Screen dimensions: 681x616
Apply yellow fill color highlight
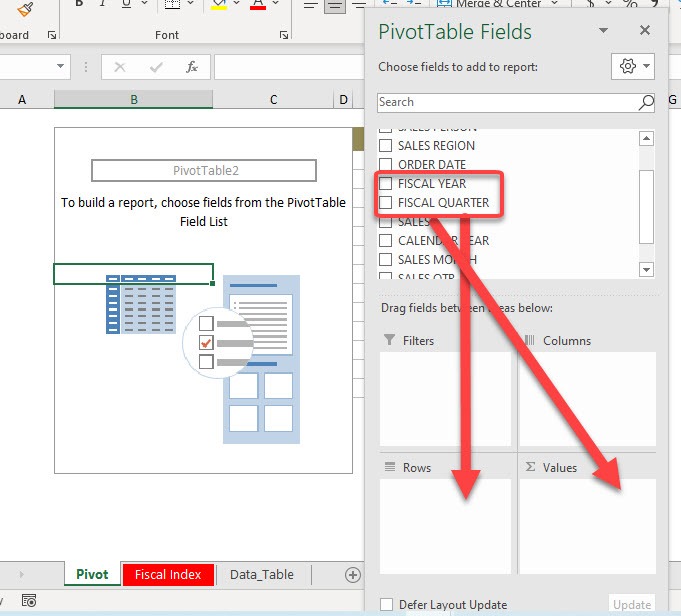click(219, 4)
